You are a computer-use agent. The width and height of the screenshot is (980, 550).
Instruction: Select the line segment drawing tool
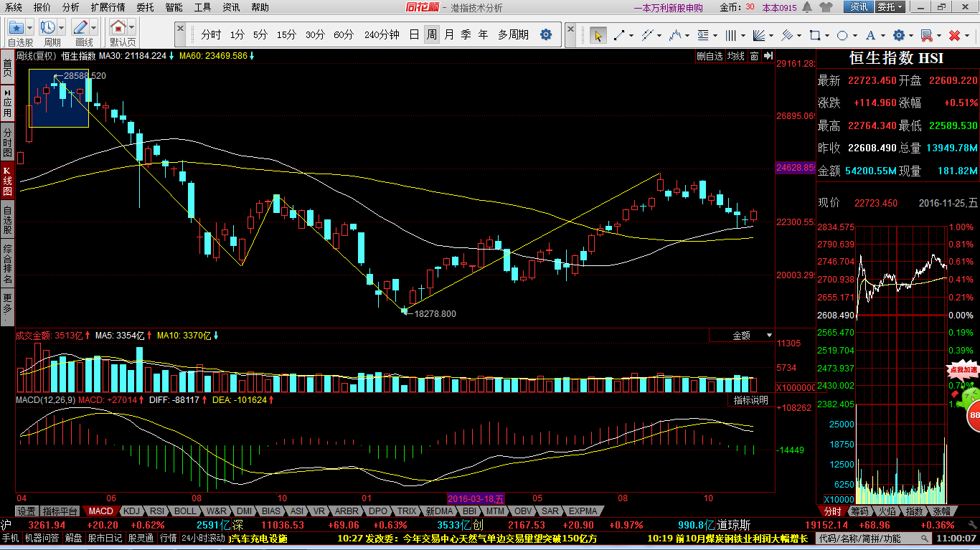(618, 35)
